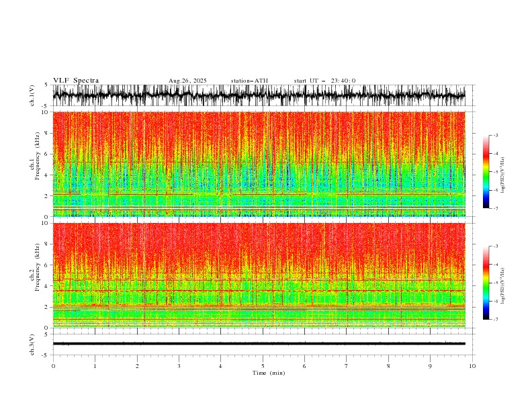Screen dimensions: 532x411
Task: Click the '-7' label on lower color bar
Action: tap(495, 320)
